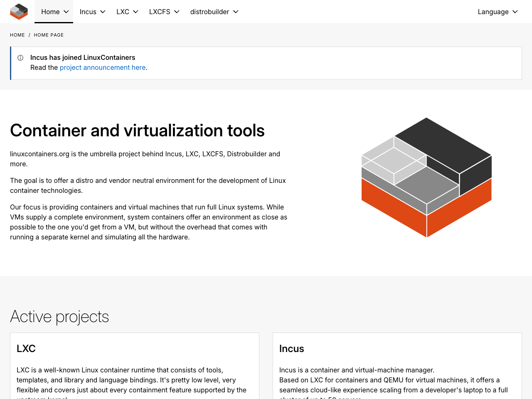Click the Active projects heading
532x399 pixels.
pyautogui.click(x=59, y=317)
